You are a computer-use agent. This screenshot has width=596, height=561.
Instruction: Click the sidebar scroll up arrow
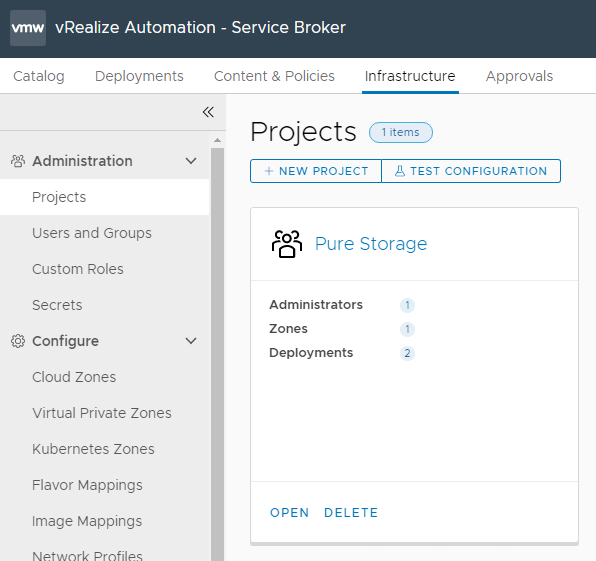pos(217,140)
